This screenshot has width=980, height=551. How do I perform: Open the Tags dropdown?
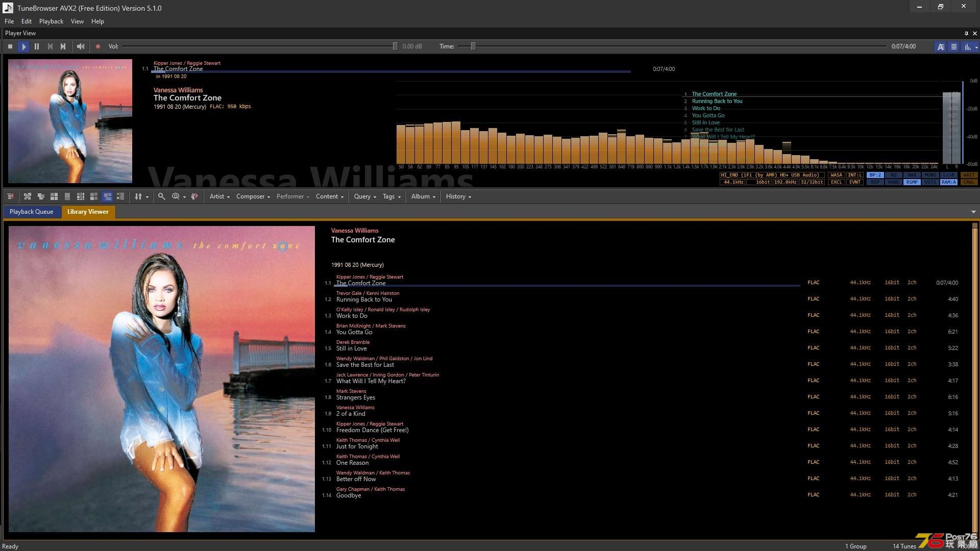pos(392,196)
